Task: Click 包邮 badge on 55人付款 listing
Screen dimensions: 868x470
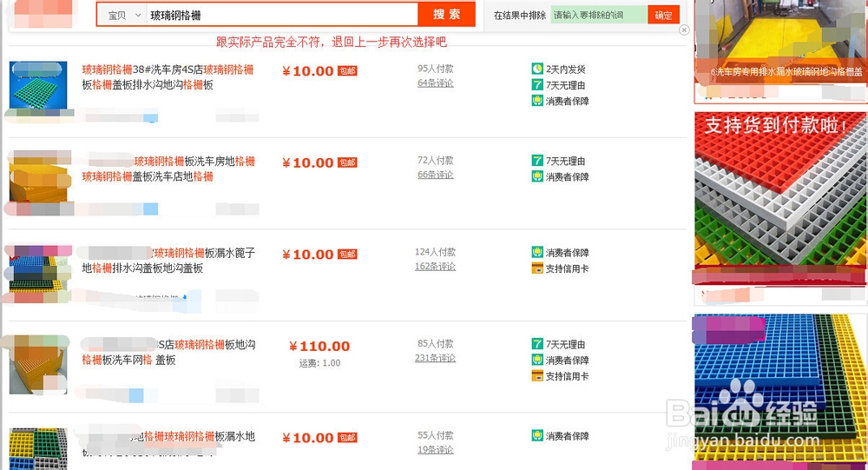Action: pyautogui.click(x=348, y=437)
